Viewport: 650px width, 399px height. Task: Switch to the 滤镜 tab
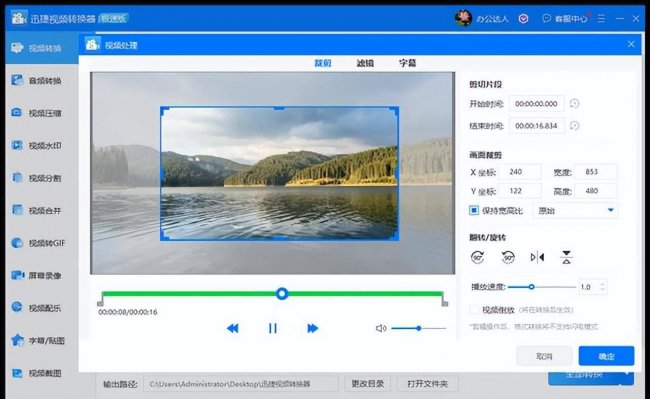tap(365, 63)
